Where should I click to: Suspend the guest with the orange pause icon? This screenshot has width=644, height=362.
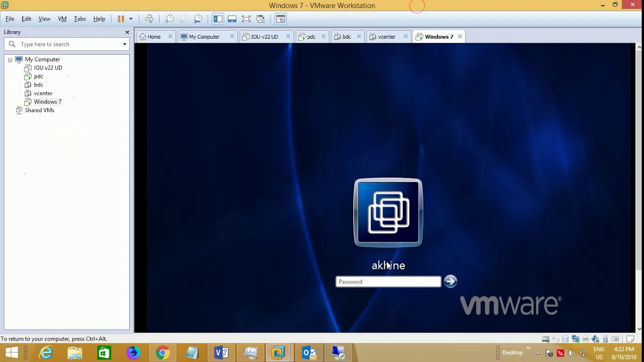coord(121,19)
